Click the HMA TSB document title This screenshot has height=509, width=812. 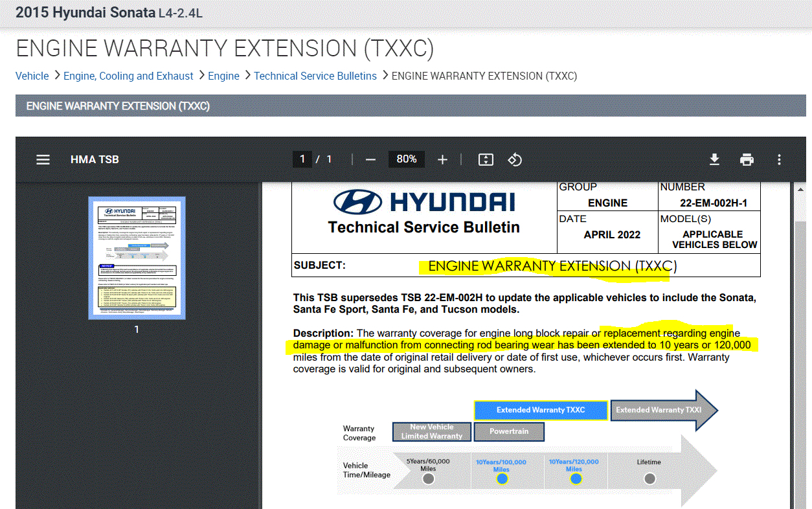[95, 159]
